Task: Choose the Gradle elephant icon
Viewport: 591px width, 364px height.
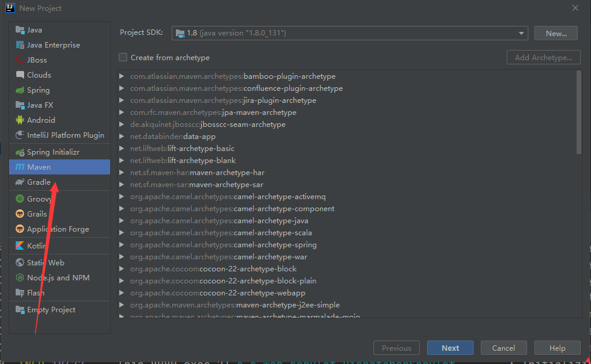Action: coord(20,182)
